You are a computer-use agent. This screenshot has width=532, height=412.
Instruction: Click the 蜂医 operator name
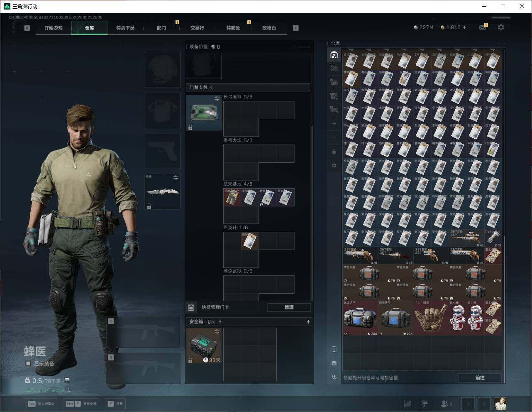pyautogui.click(x=35, y=351)
